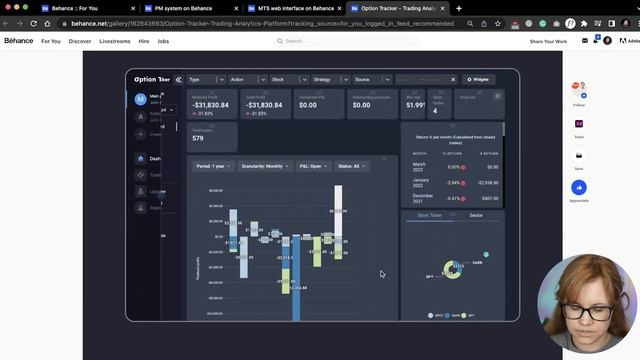The width and height of the screenshot is (640, 360).
Task: Collapse the Option Tracker sidebar with the double-chevron icon
Action: point(178,80)
